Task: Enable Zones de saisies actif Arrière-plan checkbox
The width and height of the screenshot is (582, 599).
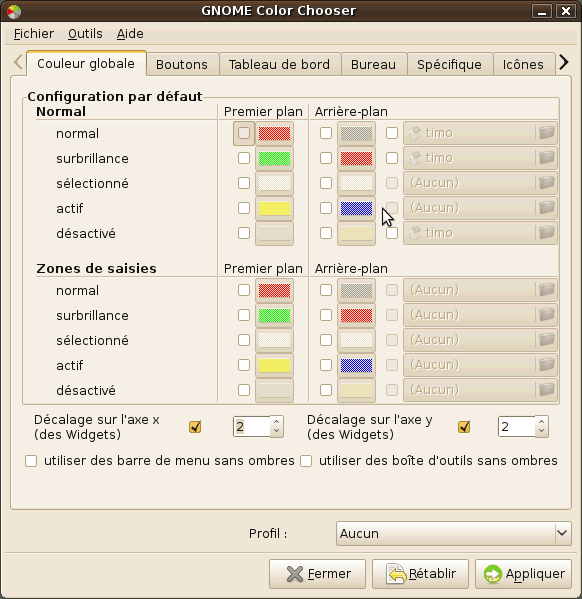Action: tap(326, 365)
